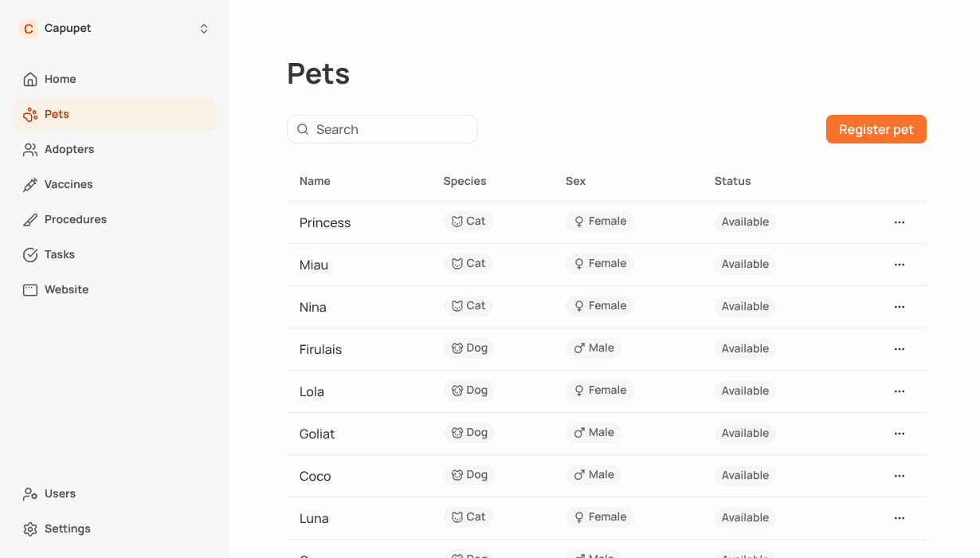Click the Status column header
The height and width of the screenshot is (558, 980).
coord(732,181)
